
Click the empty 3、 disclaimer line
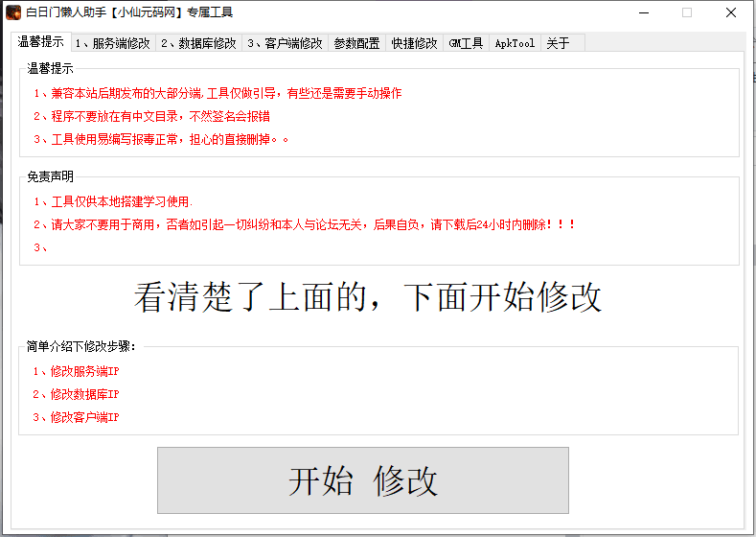pyautogui.click(x=40, y=247)
